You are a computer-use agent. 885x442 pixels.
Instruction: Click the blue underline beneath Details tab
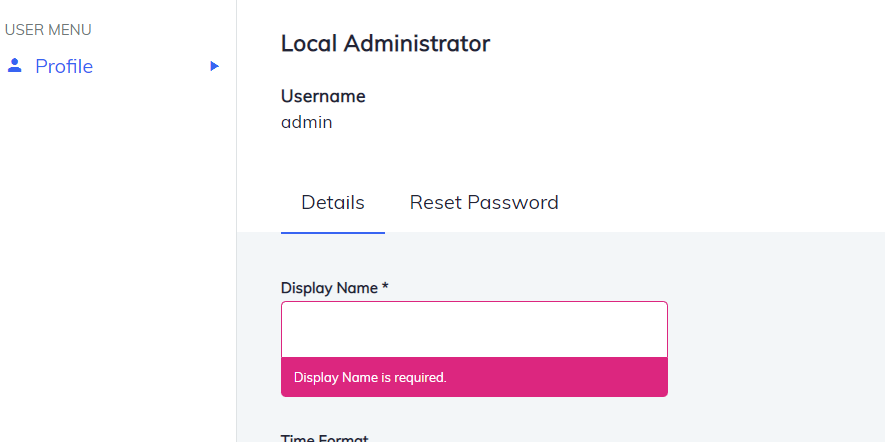point(333,232)
